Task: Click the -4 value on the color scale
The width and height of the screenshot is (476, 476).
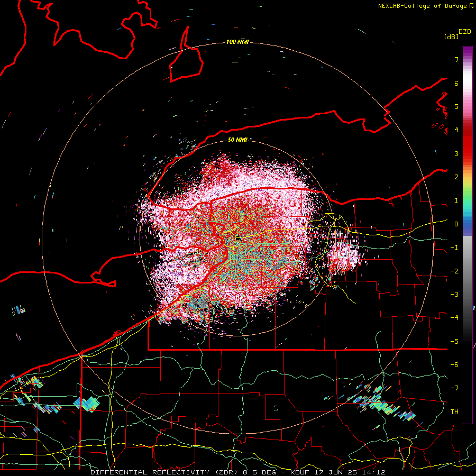Action: (x=454, y=317)
